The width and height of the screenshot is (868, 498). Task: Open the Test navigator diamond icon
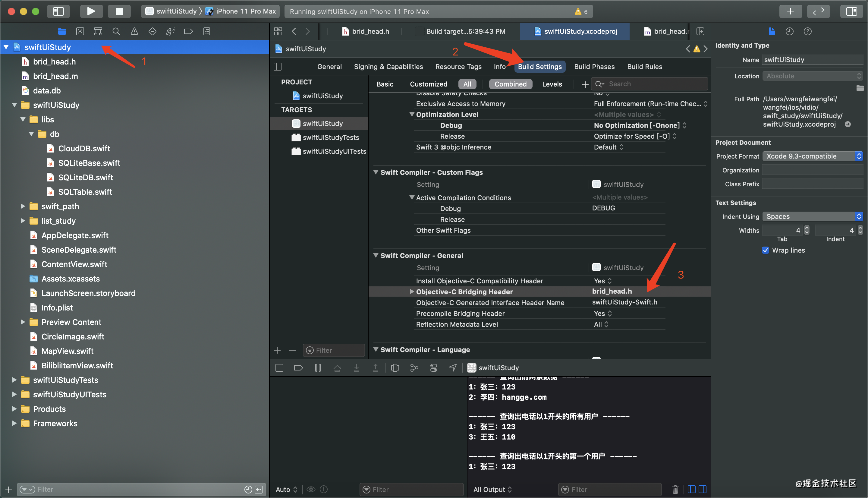point(153,31)
